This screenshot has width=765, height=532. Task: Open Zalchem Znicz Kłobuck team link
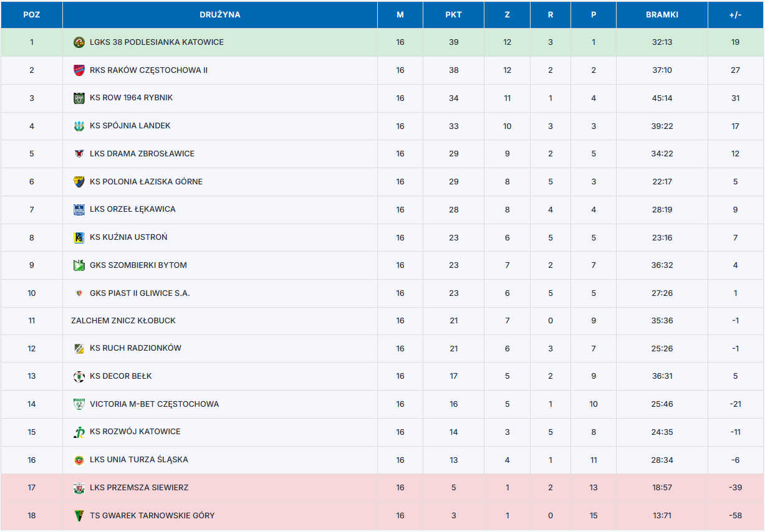pyautogui.click(x=123, y=321)
